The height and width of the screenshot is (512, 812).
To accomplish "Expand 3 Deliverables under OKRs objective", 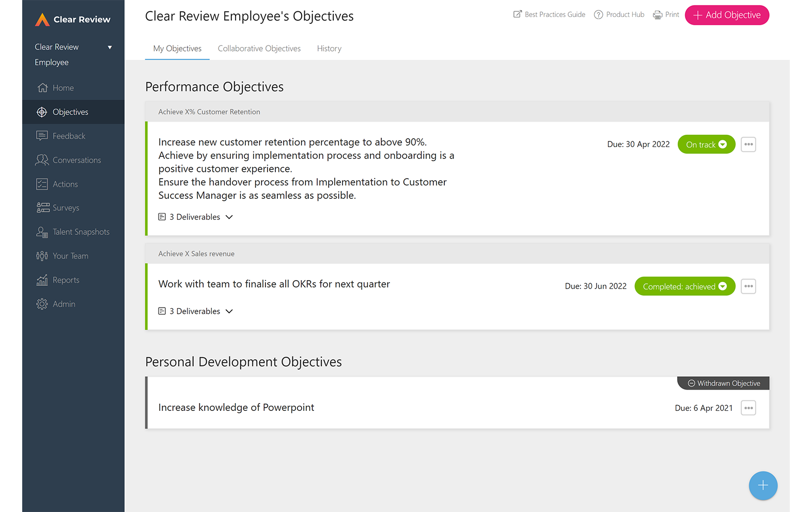I will pos(196,311).
